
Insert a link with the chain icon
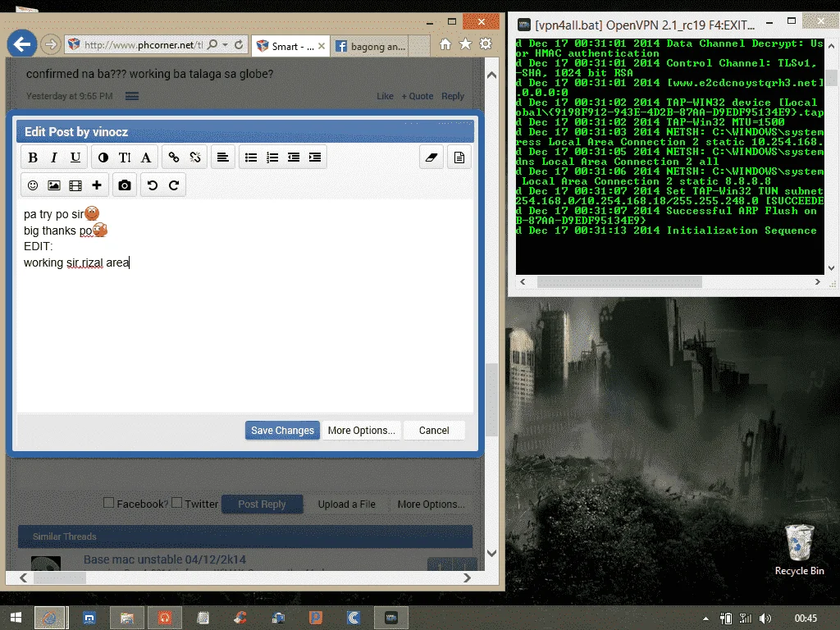pyautogui.click(x=174, y=157)
